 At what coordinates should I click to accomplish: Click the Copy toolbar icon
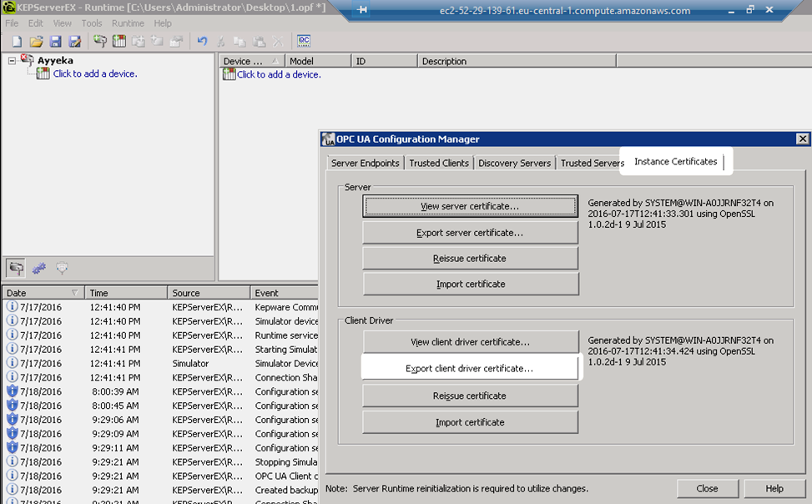click(x=240, y=41)
